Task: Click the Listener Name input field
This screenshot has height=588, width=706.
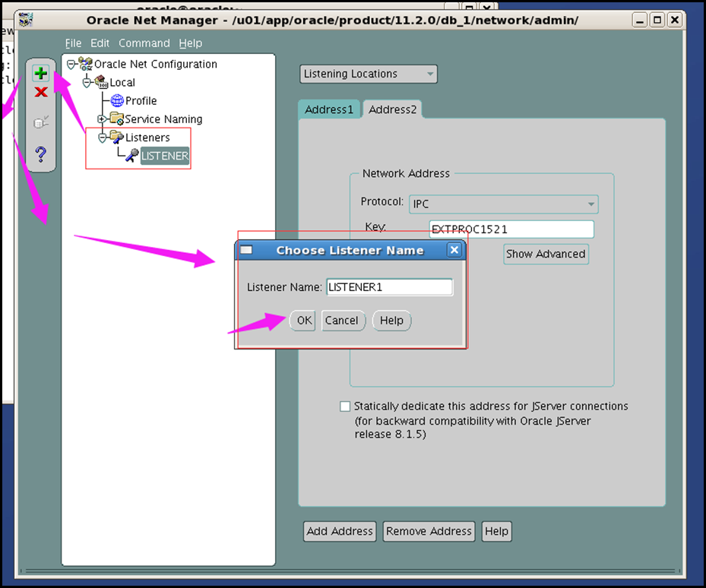Action: point(389,287)
